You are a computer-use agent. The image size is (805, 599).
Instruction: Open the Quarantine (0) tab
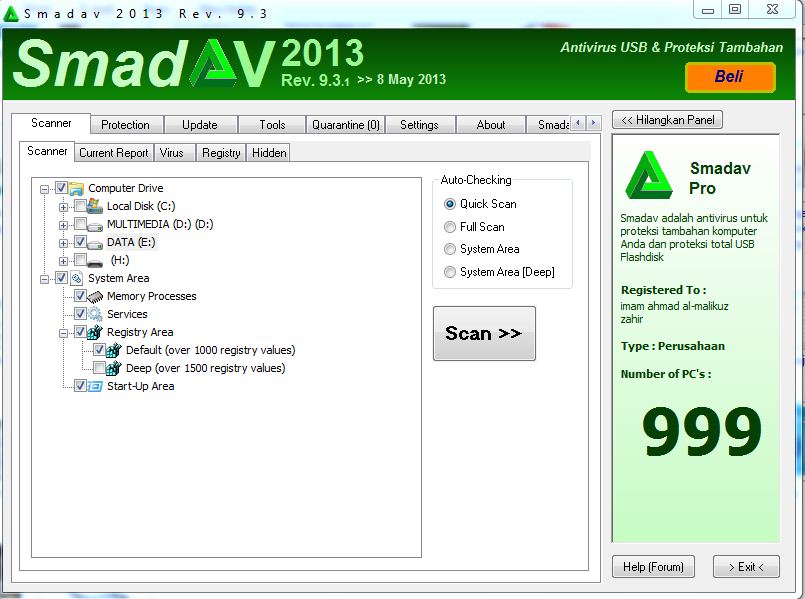(x=346, y=125)
